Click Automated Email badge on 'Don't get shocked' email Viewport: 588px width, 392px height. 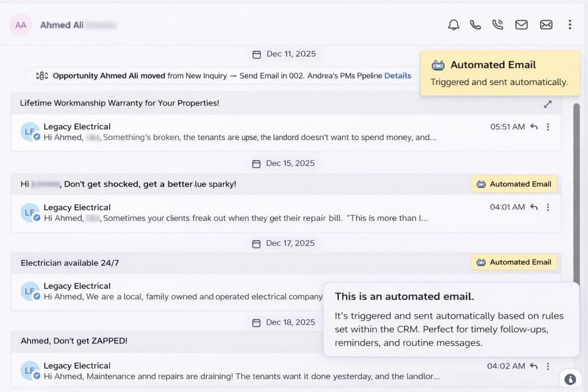pos(514,184)
